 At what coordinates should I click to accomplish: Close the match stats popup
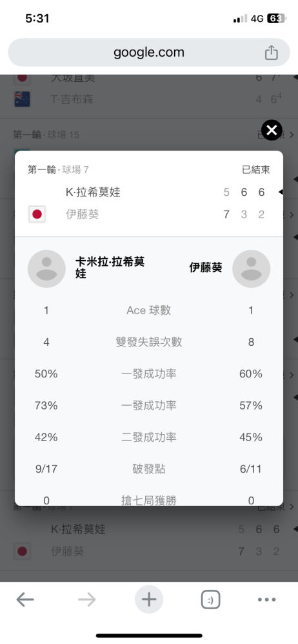coord(272,131)
